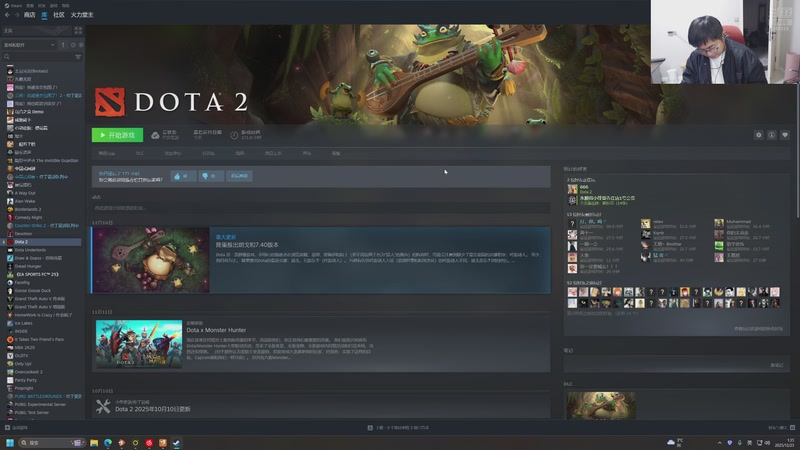Add Dota 2 to favorites heart icon
Viewport: 800px width, 450px height.
coord(785,135)
